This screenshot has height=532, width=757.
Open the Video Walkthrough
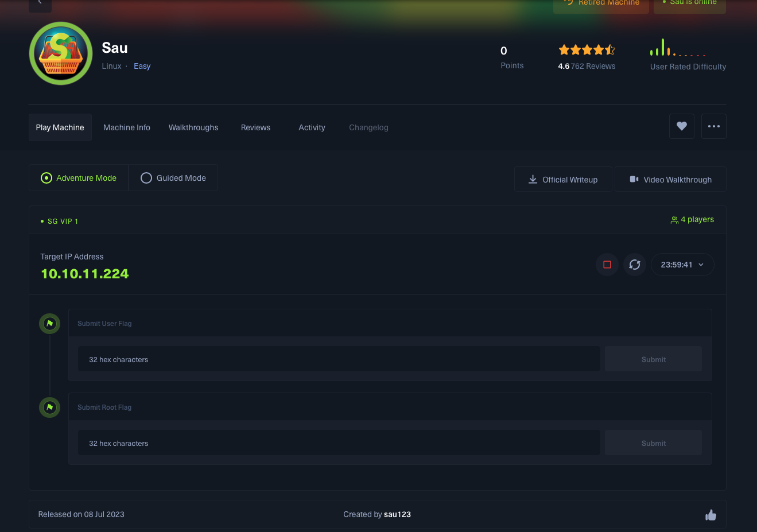[x=670, y=180]
